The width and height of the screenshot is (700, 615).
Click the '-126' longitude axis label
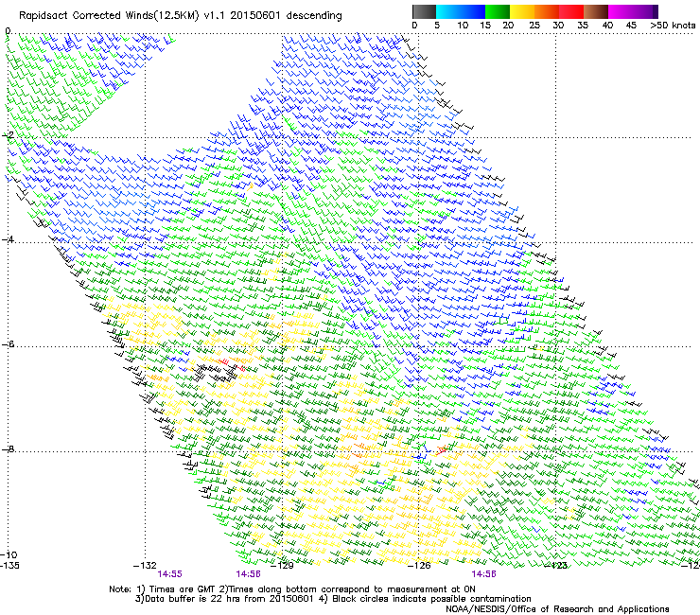click(419, 566)
